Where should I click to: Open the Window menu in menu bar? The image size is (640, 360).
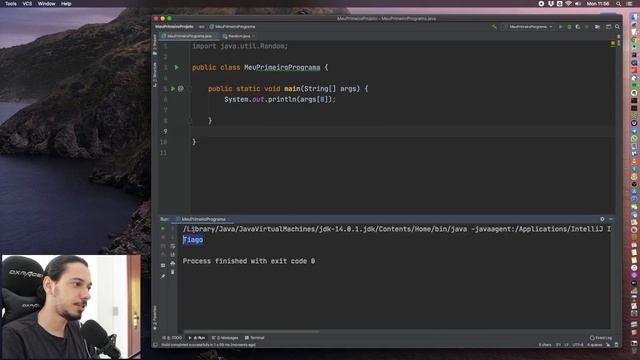pyautogui.click(x=47, y=4)
